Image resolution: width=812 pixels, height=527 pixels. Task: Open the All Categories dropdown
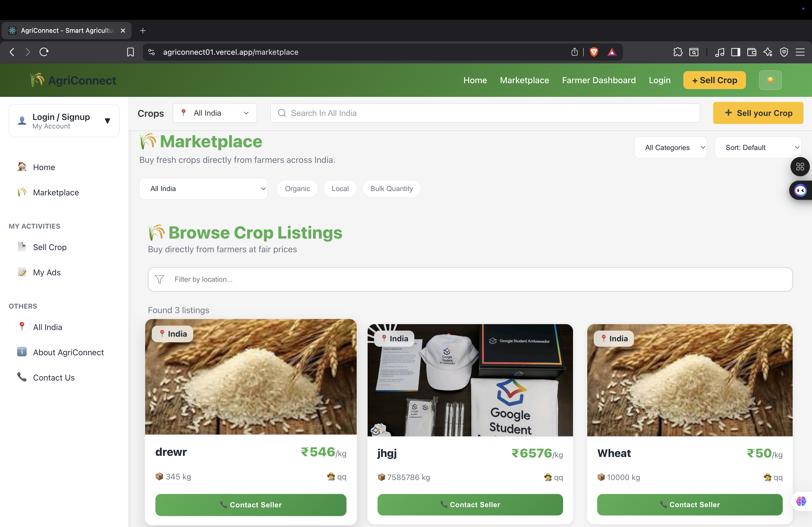point(670,147)
